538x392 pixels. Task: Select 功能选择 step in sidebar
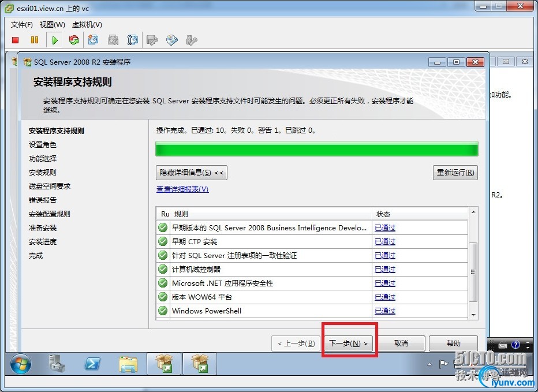(43, 159)
